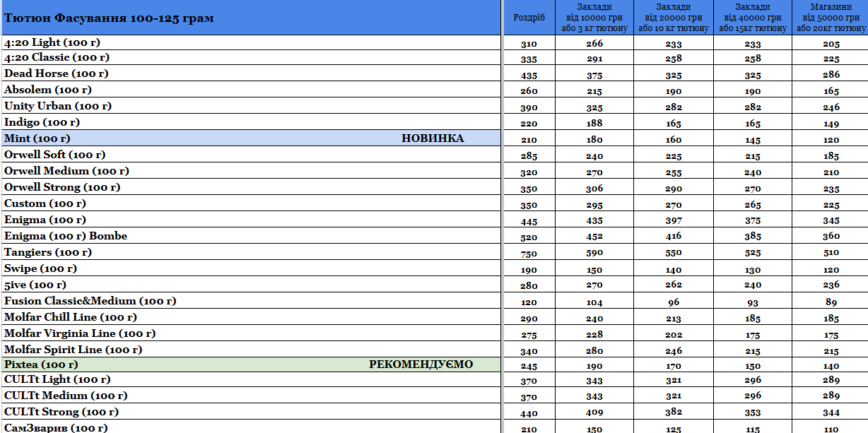Viewport: 868px width, 433px height.
Task: Click price 510 in Tangiers row
Action: 831,253
